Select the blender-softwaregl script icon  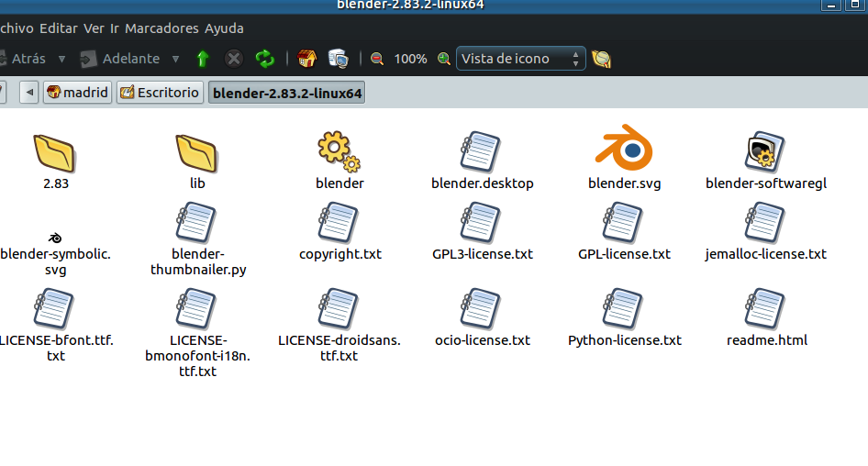[x=765, y=151]
